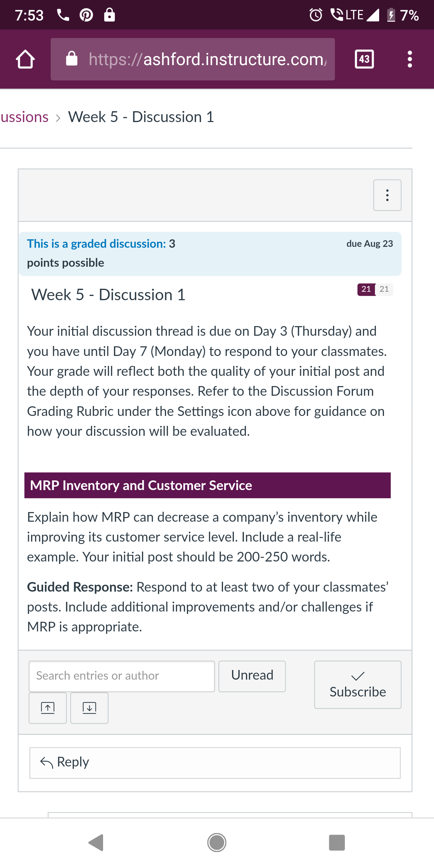Click the 21 unread replies badge
The height and width of the screenshot is (868, 434).
click(366, 289)
